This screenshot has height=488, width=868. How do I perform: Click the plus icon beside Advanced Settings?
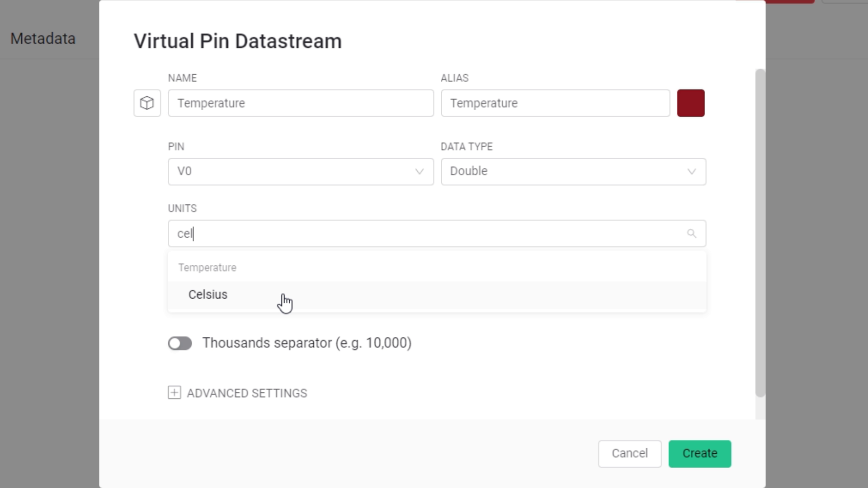[174, 393]
